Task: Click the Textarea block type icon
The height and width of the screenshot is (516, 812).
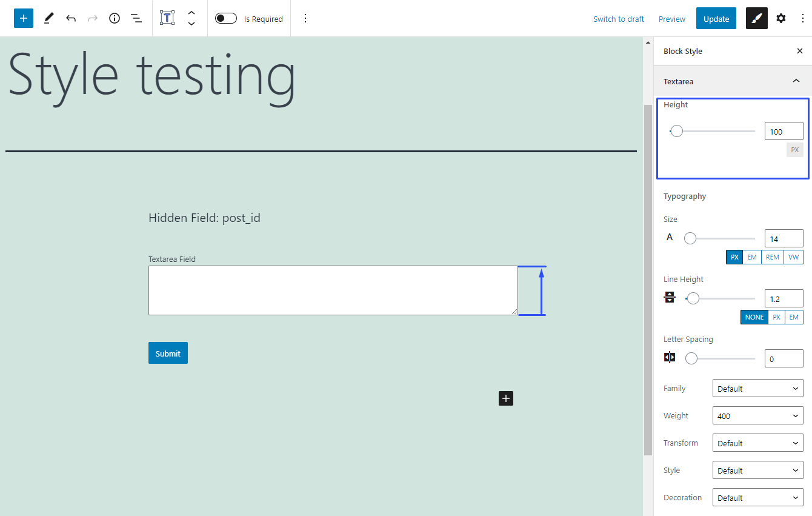Action: [x=167, y=18]
